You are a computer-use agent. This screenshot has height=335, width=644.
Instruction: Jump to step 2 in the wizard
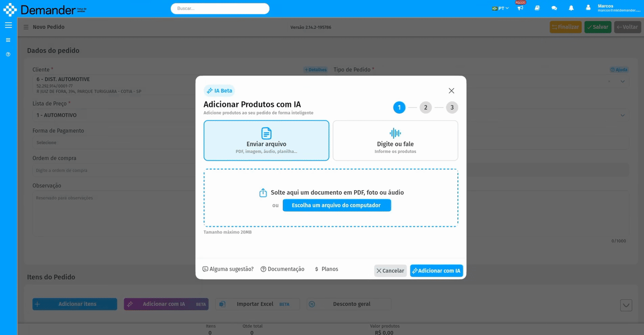pos(426,107)
